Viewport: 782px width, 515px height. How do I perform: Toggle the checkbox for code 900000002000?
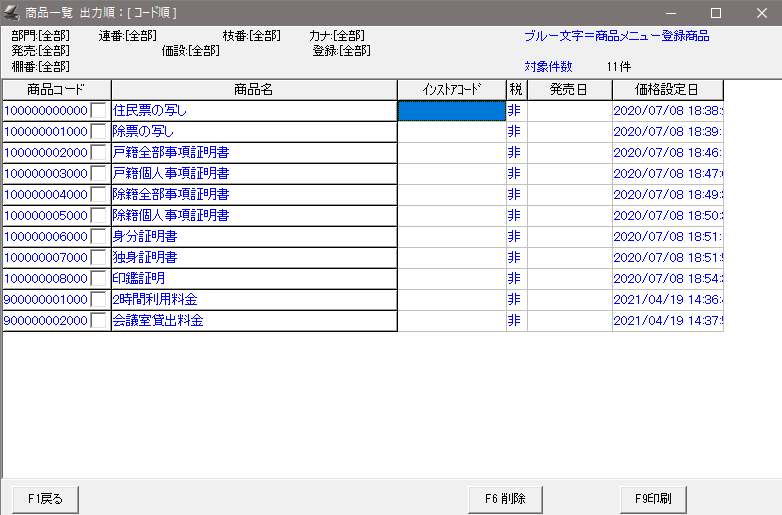(x=99, y=321)
